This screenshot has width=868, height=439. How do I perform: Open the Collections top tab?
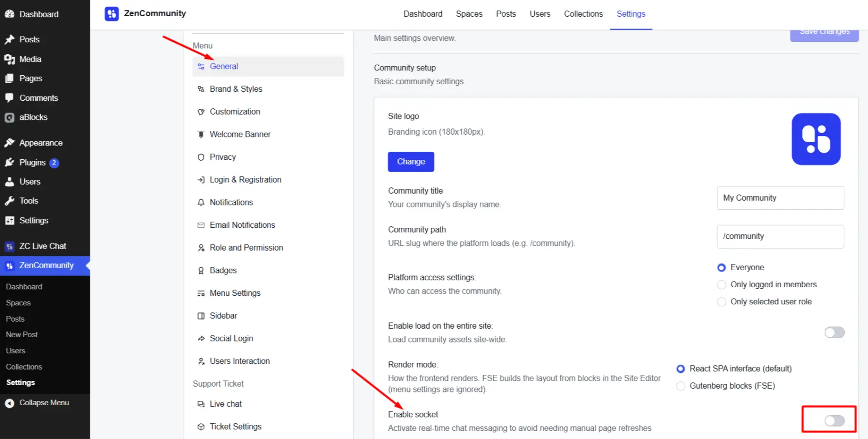(x=583, y=14)
